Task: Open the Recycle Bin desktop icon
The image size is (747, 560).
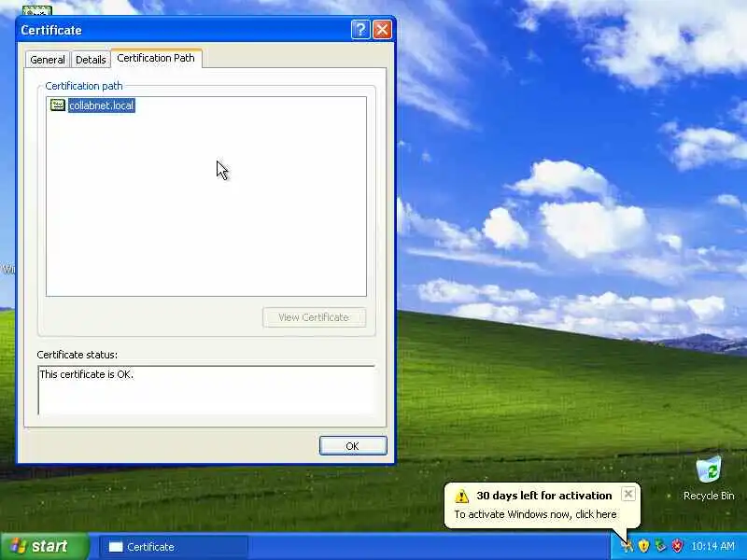Action: coord(709,479)
